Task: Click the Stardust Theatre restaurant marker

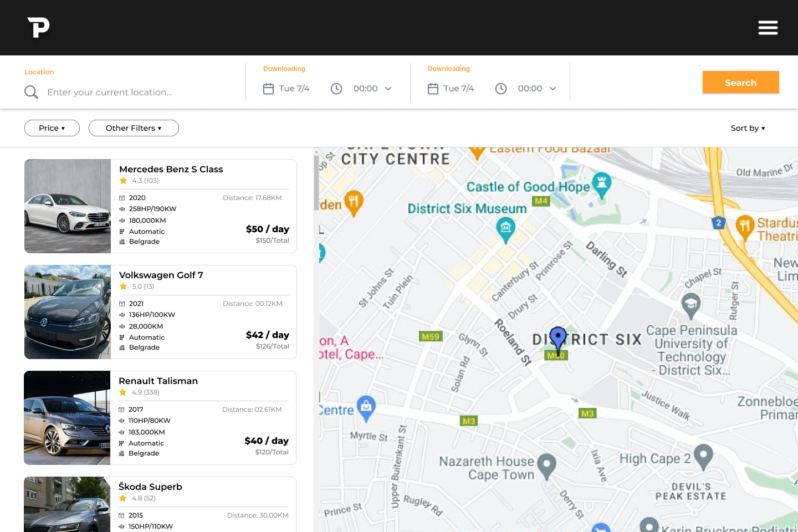Action: 745,228
